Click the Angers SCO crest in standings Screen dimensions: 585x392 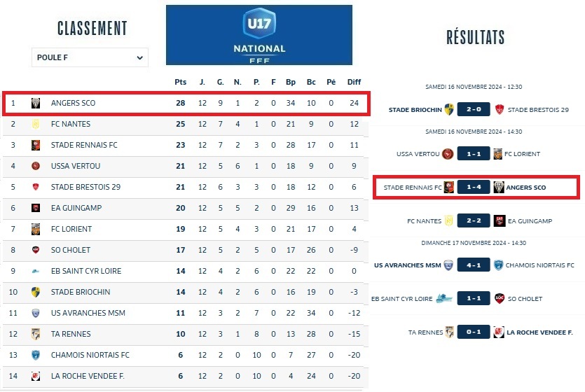36,104
